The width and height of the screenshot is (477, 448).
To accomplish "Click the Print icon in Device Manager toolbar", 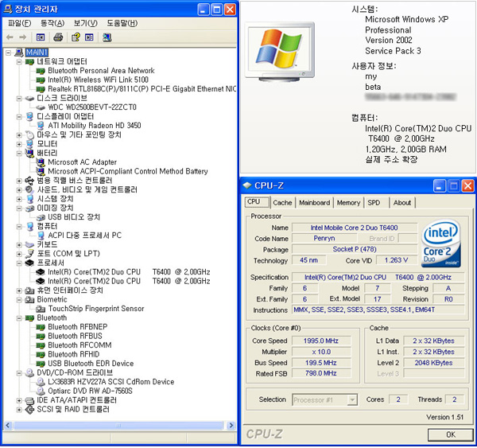I will point(58,37).
